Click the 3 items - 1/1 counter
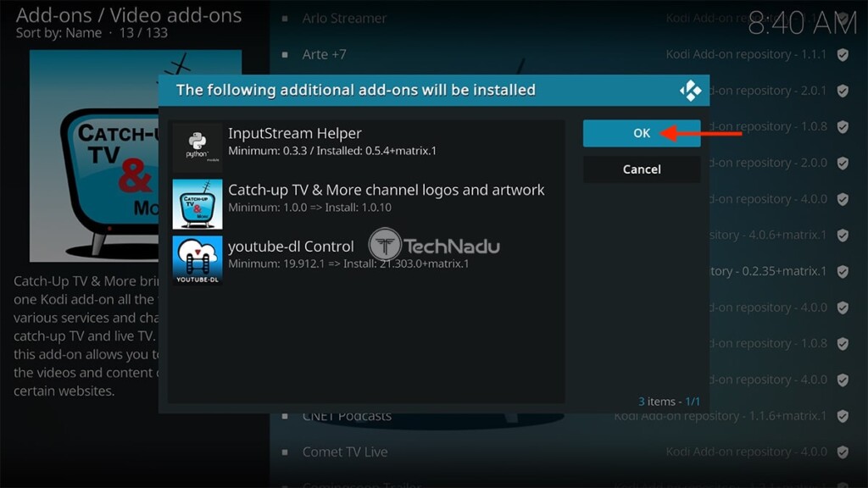 point(669,401)
